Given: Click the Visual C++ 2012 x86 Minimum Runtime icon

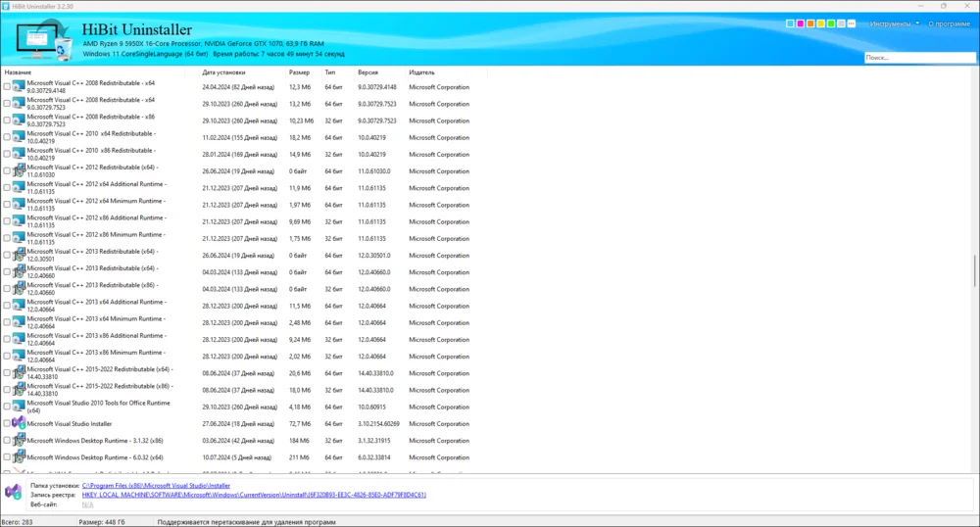Looking at the screenshot, I should 19,238.
